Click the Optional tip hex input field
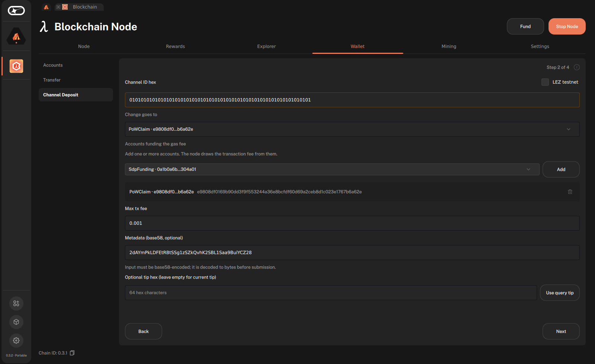 point(331,293)
